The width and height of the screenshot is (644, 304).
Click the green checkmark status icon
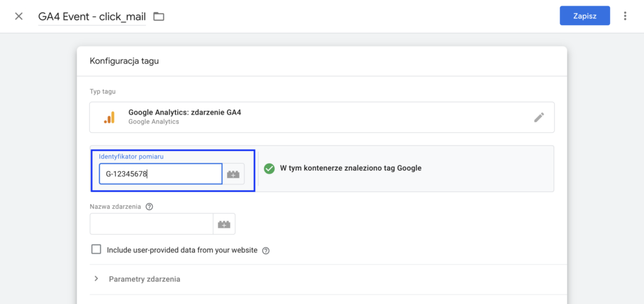(x=269, y=169)
